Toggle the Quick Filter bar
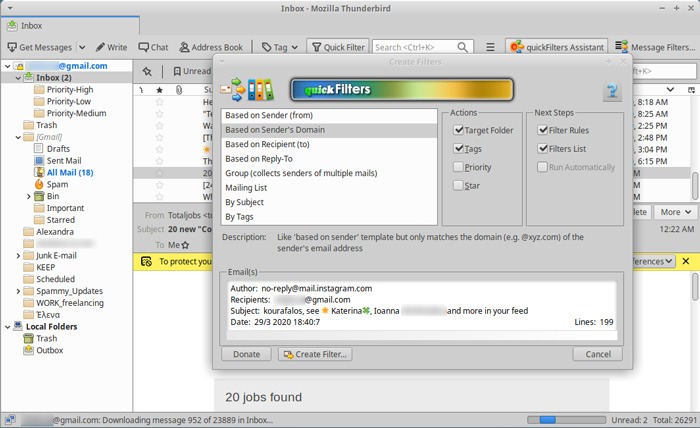Image resolution: width=700 pixels, height=428 pixels. pos(338,47)
